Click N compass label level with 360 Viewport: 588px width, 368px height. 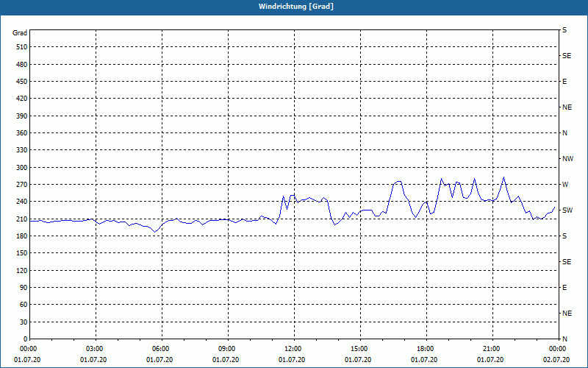coord(564,133)
